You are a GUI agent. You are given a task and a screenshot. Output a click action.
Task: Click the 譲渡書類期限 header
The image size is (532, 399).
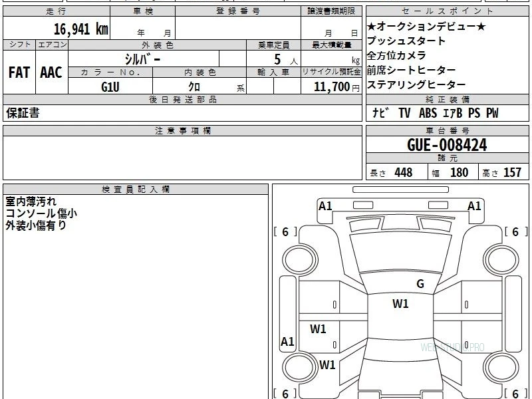tap(331, 11)
